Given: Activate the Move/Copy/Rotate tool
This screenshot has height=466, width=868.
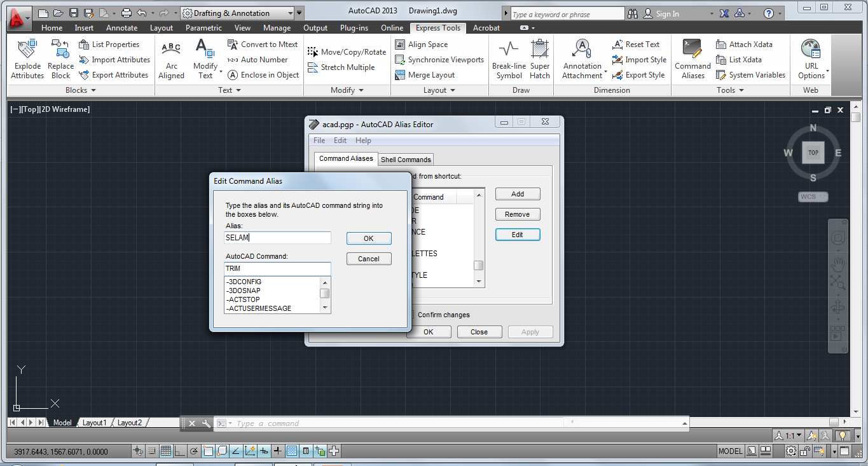Looking at the screenshot, I should (x=347, y=52).
